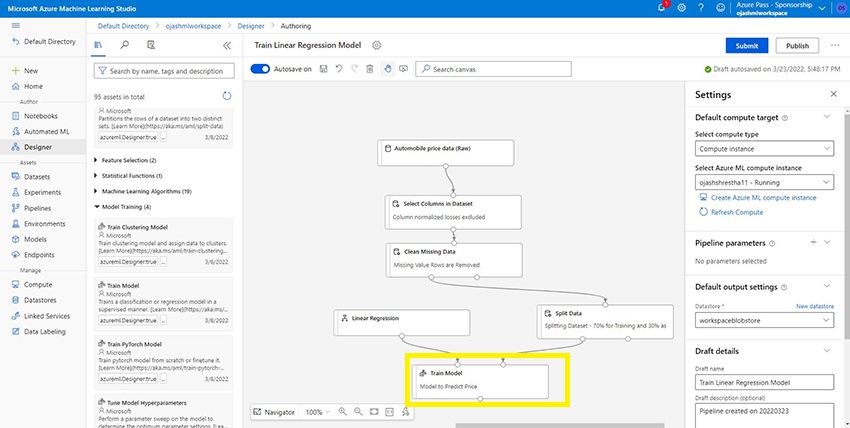
Task: Open the Select compute type dropdown
Action: (764, 148)
